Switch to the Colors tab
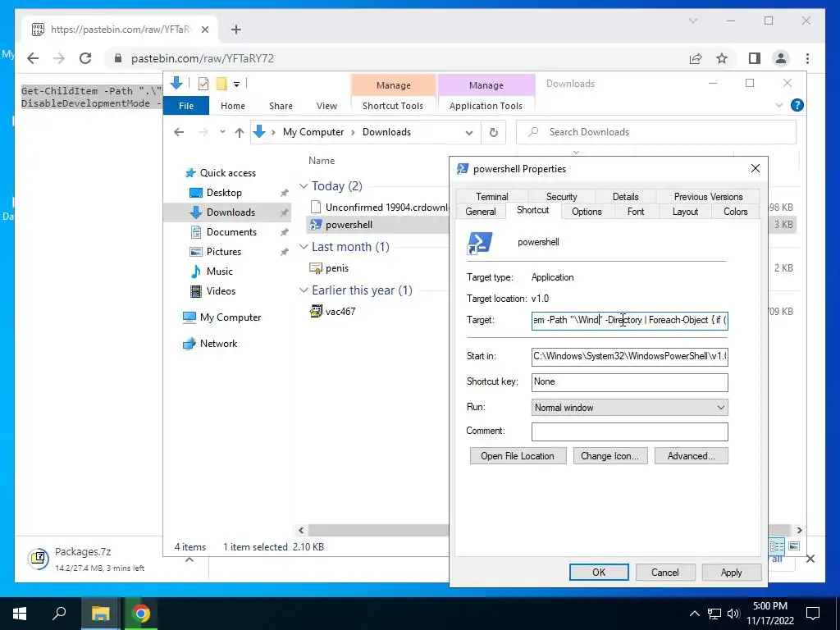The image size is (840, 630). pyautogui.click(x=735, y=212)
